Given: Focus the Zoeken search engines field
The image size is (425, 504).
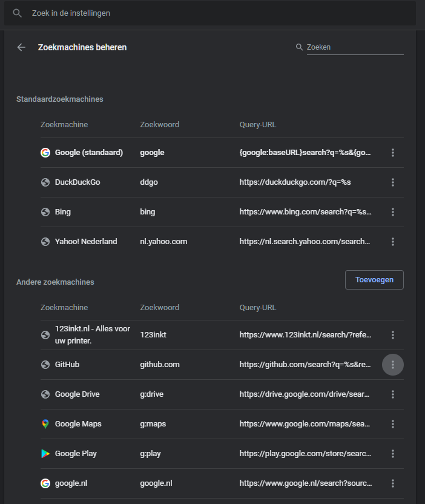Looking at the screenshot, I should (x=354, y=47).
